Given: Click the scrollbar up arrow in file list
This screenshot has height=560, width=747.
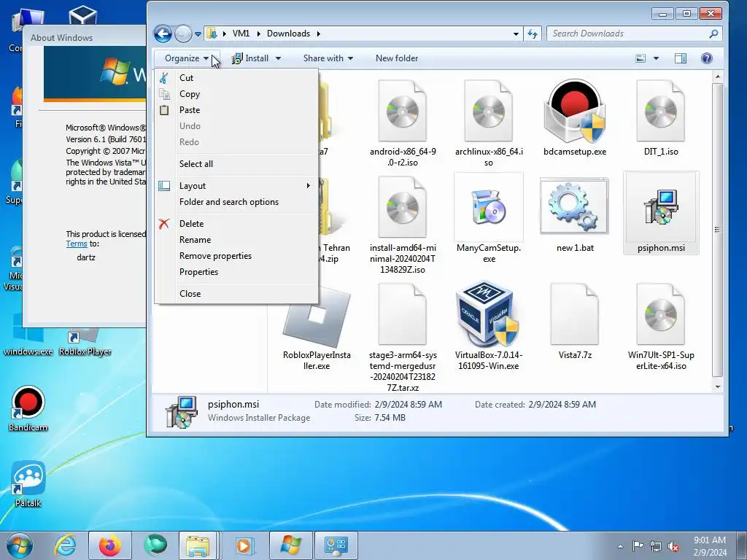Looking at the screenshot, I should (x=718, y=77).
